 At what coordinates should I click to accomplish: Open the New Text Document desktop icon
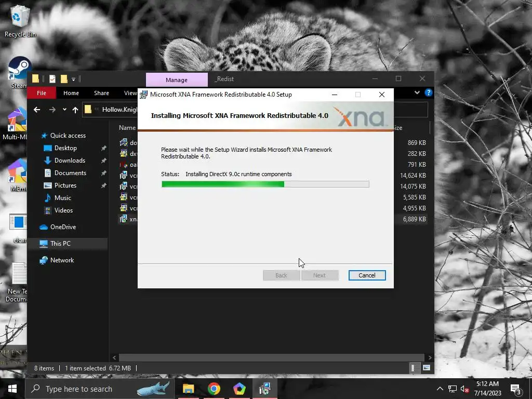point(17,283)
